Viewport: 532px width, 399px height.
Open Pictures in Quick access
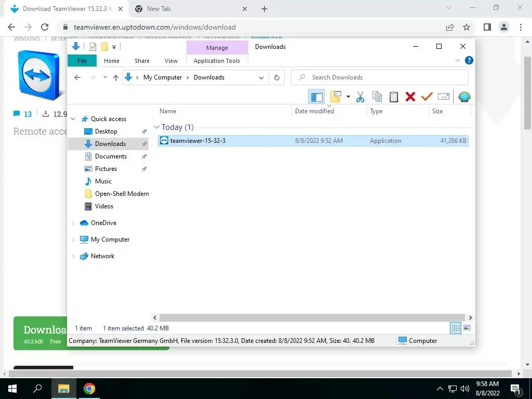click(105, 169)
